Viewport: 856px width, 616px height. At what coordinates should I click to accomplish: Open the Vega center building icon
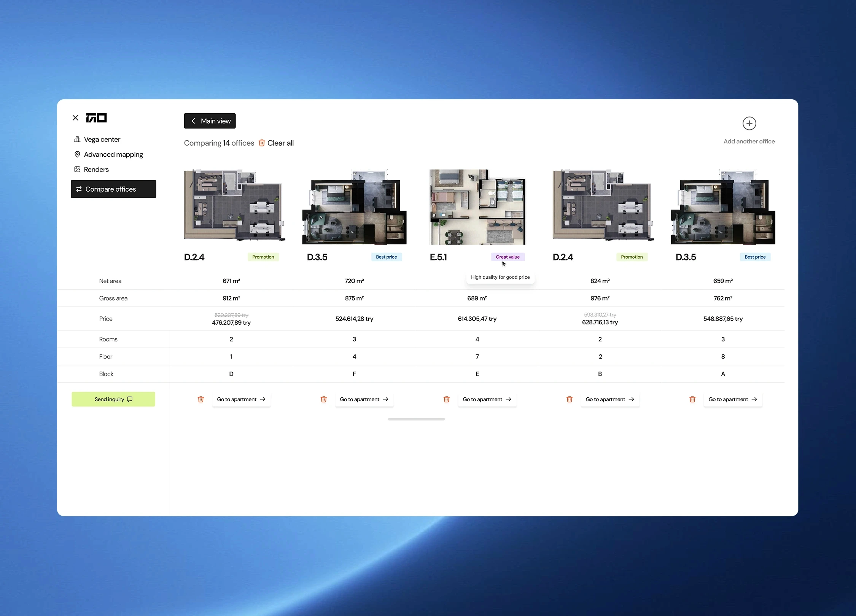(x=77, y=139)
